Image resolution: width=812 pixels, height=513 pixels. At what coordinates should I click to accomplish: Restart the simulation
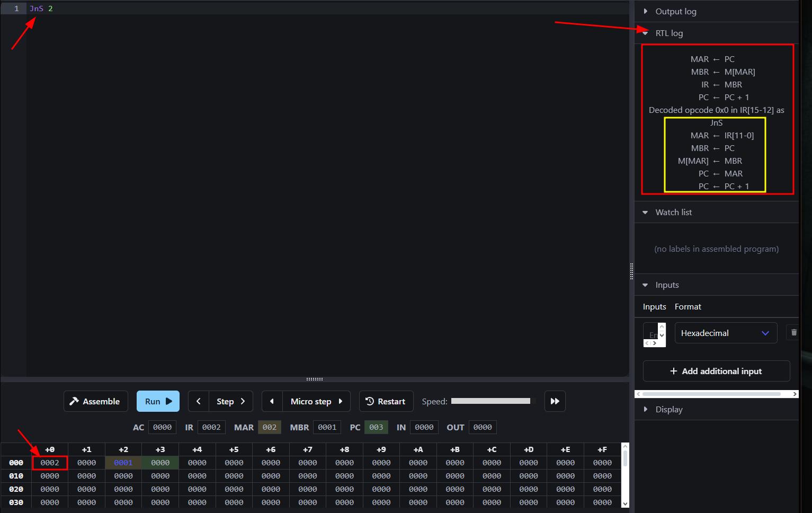386,401
